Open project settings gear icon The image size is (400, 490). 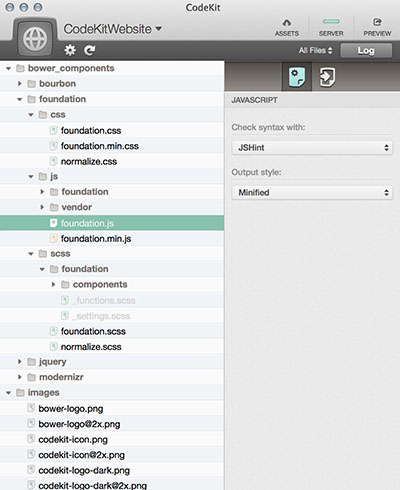point(70,50)
